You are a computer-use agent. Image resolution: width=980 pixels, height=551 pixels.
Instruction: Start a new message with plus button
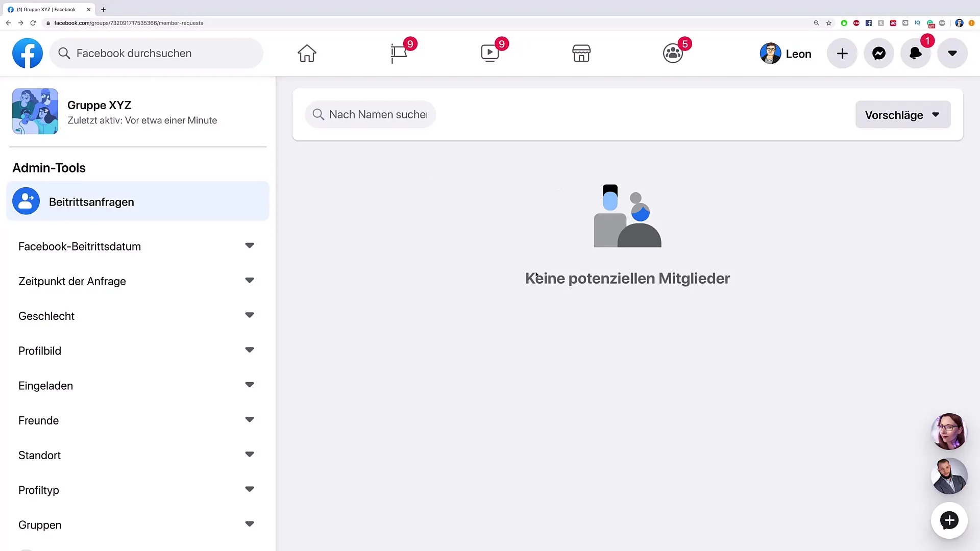(949, 520)
